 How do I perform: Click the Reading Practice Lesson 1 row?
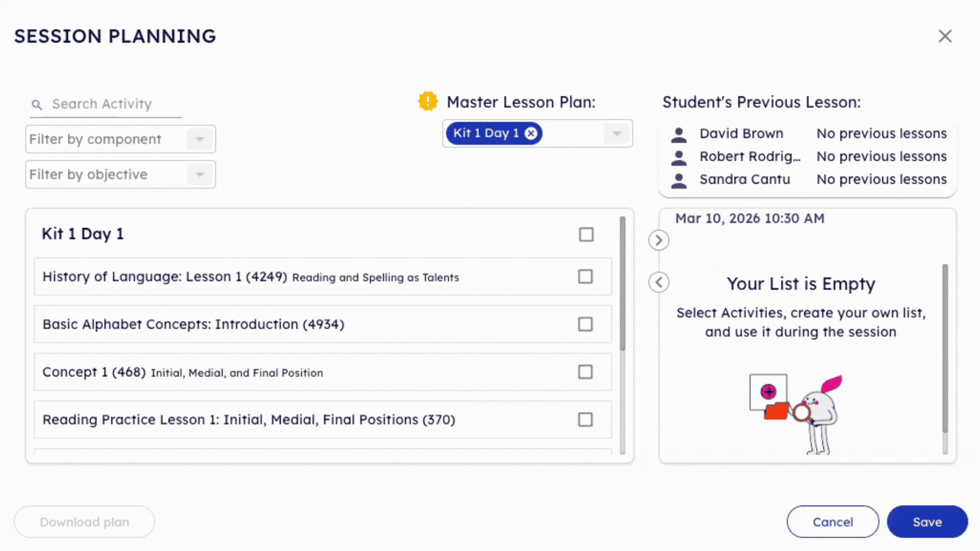coord(322,419)
